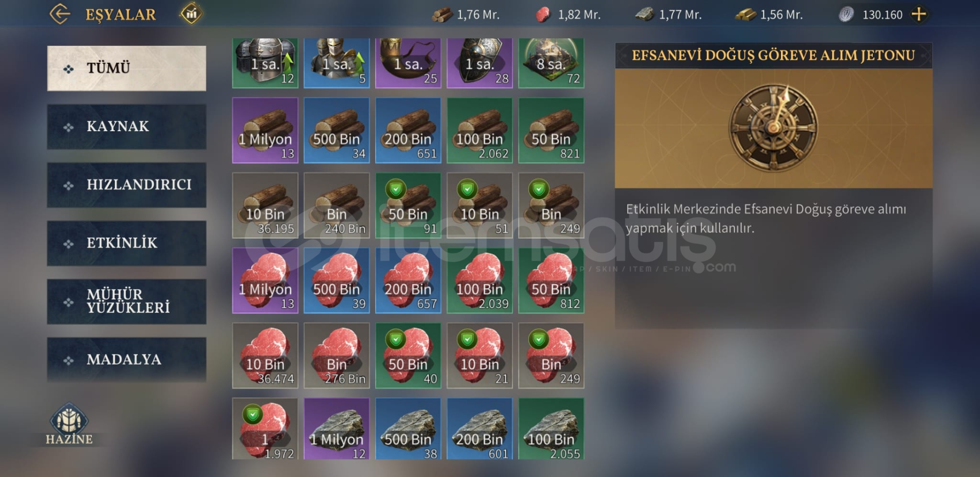Open the MÜHÜR YÜZÜKLERİ category
This screenshot has height=477, width=980.
(127, 301)
